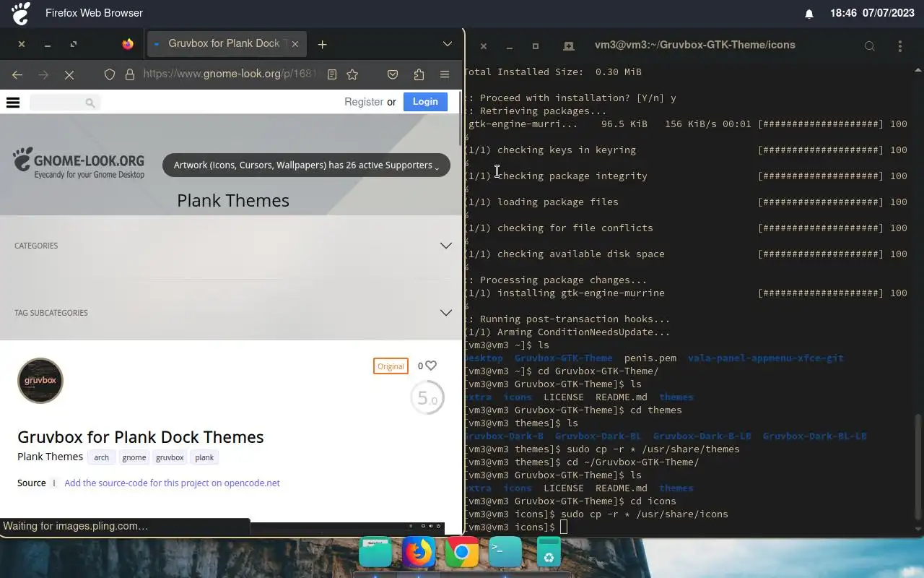Click Firefox Web Browser top bar label
The width and height of the screenshot is (924, 578).
tap(94, 13)
